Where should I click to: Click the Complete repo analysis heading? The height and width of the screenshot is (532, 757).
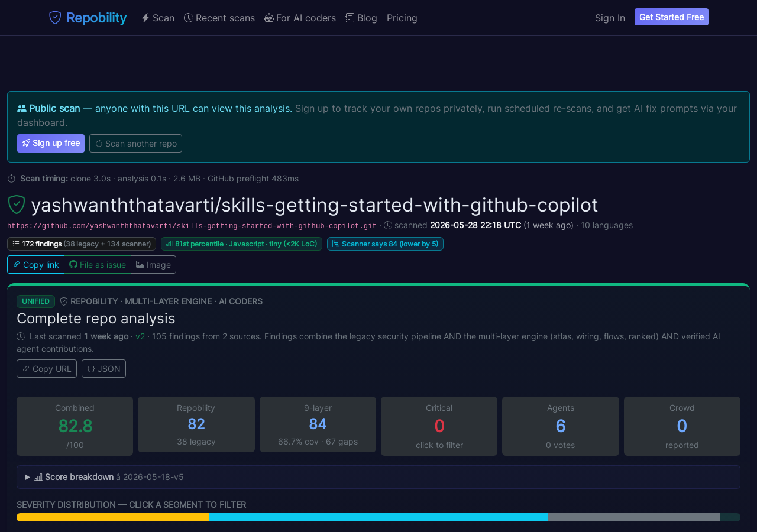coord(96,318)
